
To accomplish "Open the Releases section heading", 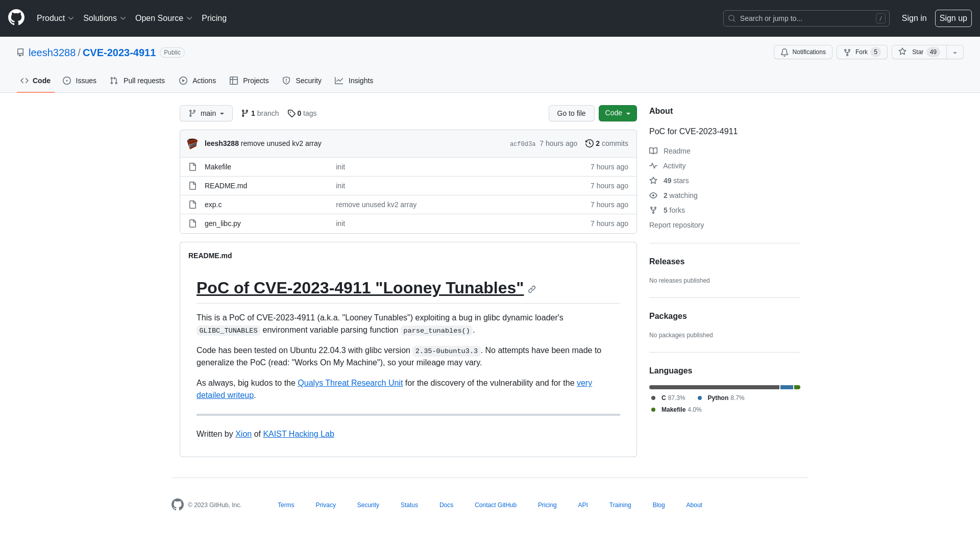I will 667,262.
